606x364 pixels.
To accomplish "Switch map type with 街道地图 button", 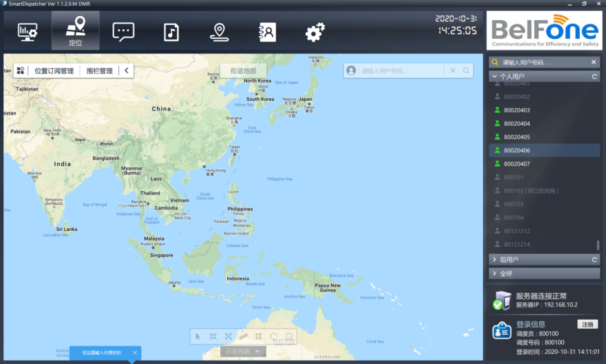I will [243, 71].
